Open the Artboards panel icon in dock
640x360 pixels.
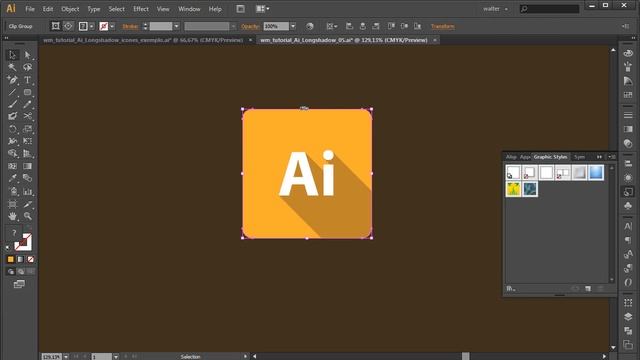click(x=628, y=344)
